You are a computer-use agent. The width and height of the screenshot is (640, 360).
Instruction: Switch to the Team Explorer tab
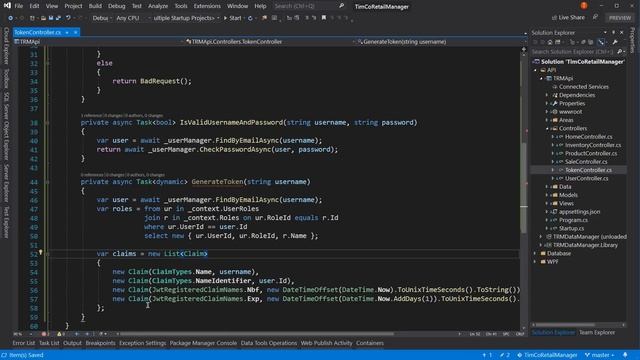click(597, 332)
